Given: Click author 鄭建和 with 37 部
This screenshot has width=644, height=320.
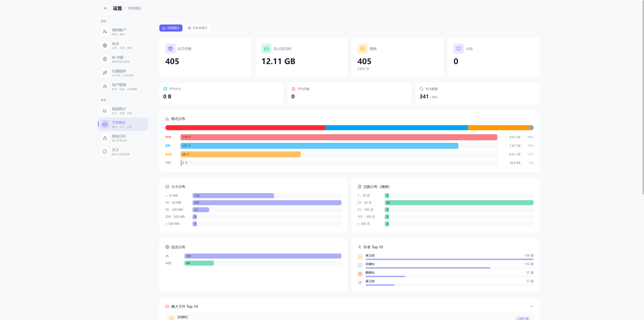Looking at the screenshot, I should 445,274.
